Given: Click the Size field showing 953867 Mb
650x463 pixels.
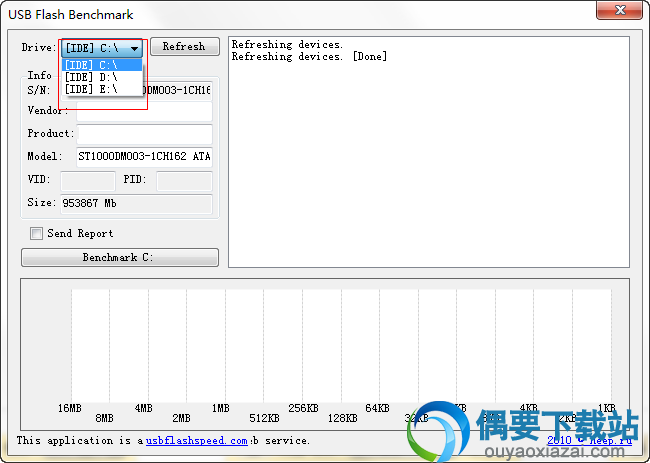Looking at the screenshot, I should point(136,204).
